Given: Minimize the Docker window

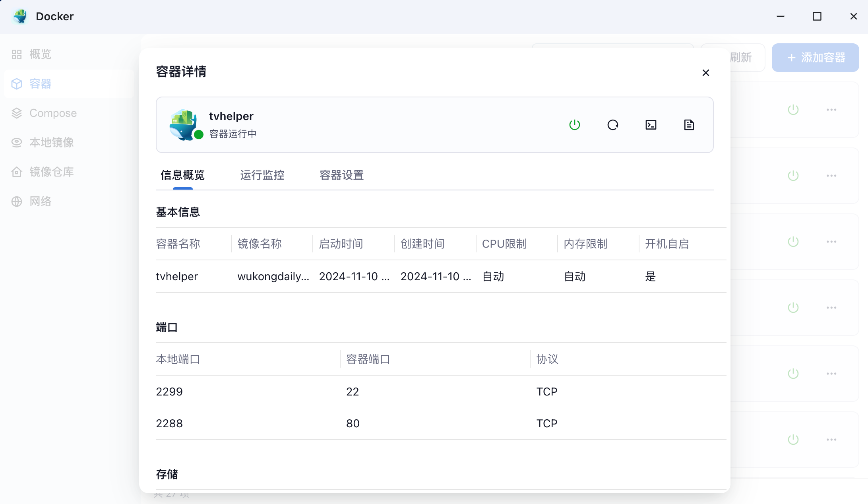Looking at the screenshot, I should click(781, 16).
